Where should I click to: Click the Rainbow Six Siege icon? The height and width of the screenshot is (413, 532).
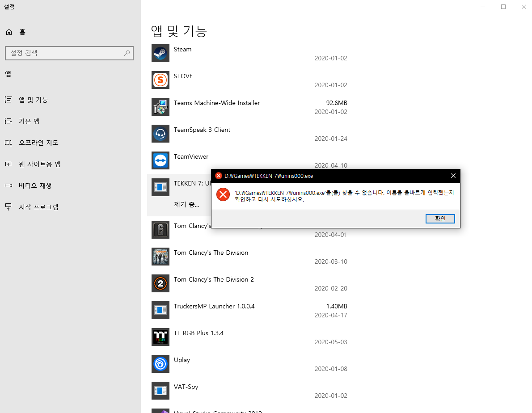coord(160,230)
